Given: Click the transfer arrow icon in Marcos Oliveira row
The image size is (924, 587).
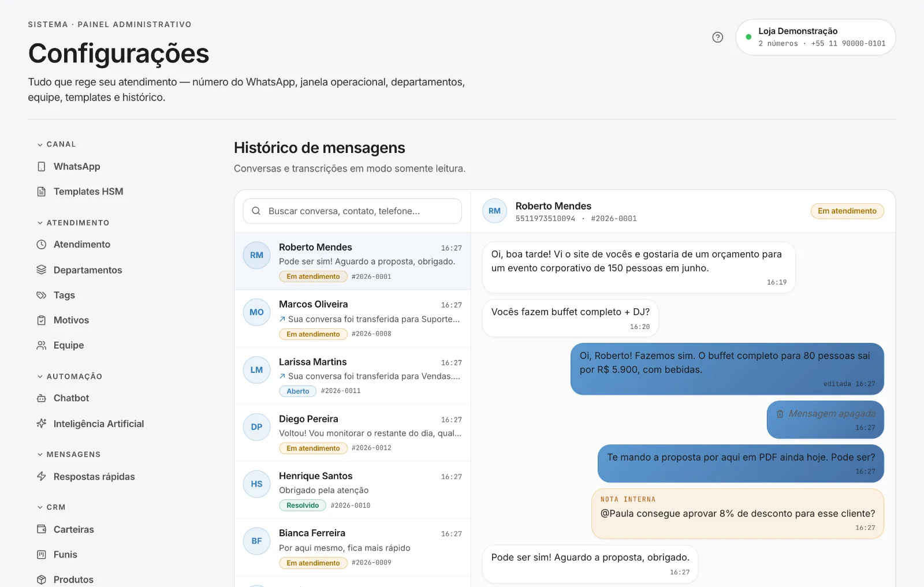Looking at the screenshot, I should click(282, 319).
